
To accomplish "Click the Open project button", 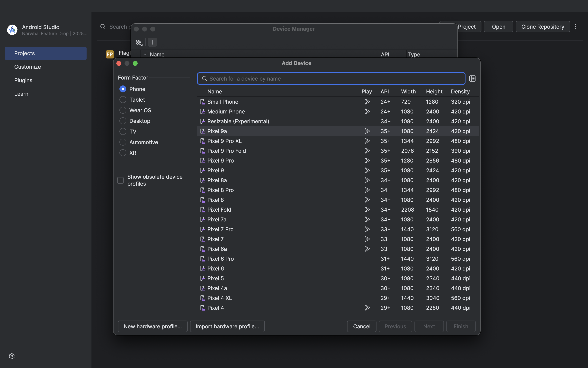I will pyautogui.click(x=498, y=27).
